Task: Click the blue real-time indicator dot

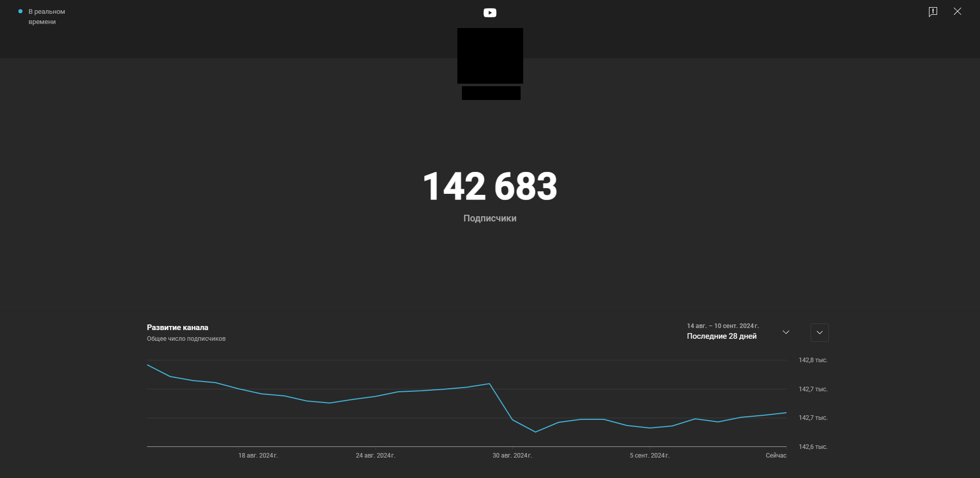Action: (20, 11)
